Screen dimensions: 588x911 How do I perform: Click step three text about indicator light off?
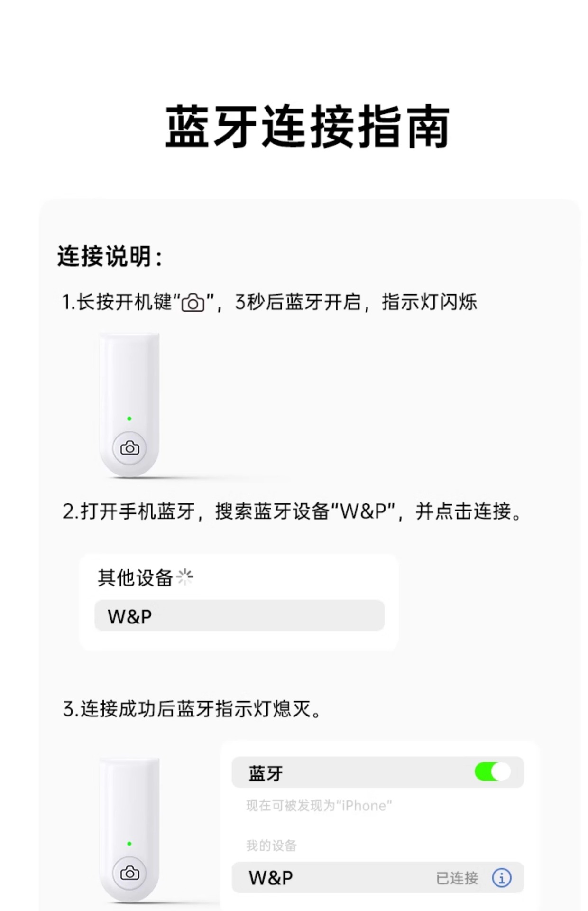point(192,709)
